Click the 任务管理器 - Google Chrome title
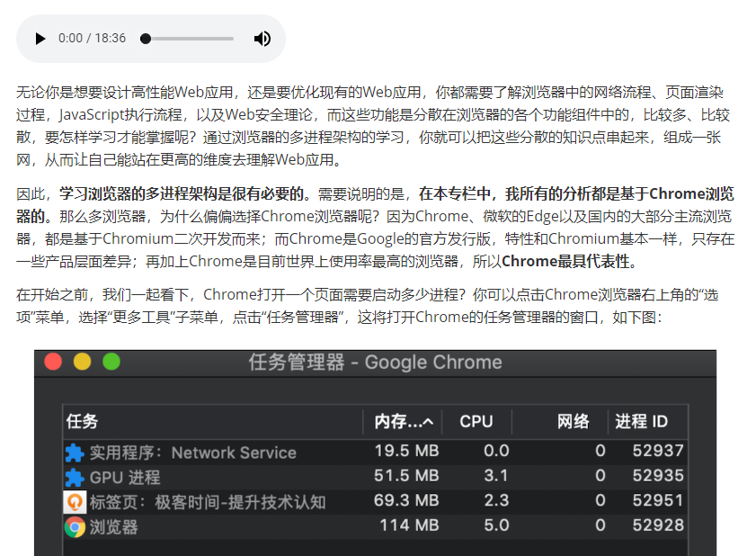 click(375, 363)
